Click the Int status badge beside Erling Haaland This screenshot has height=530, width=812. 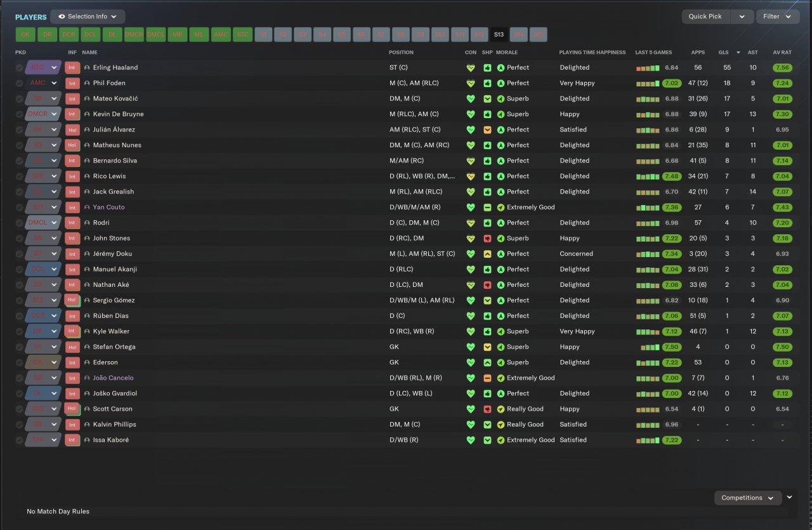click(72, 67)
